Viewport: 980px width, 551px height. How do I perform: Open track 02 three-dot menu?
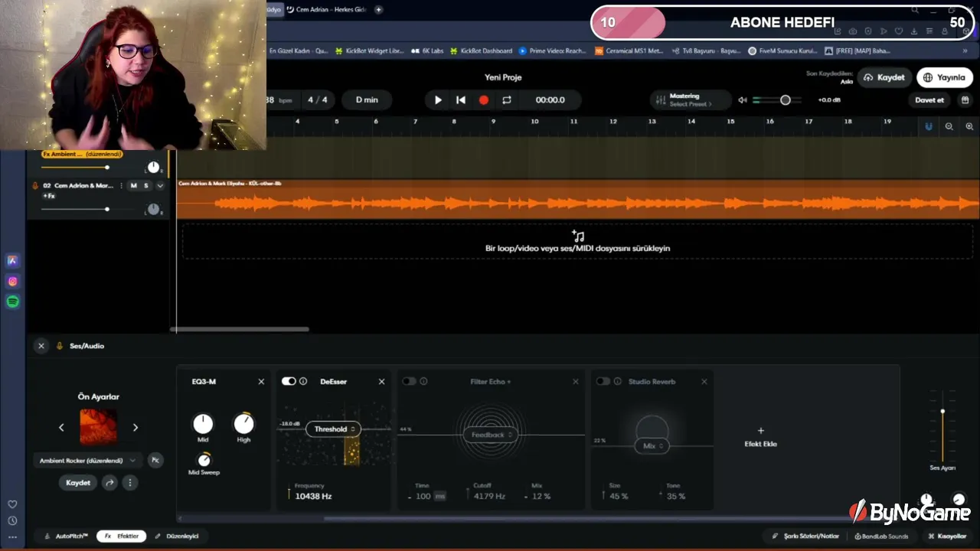(x=121, y=185)
